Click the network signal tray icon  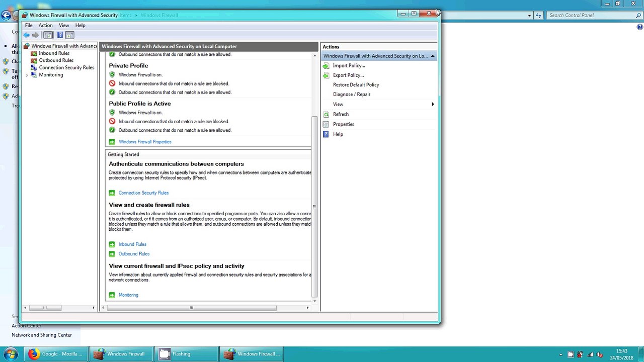click(x=590, y=354)
